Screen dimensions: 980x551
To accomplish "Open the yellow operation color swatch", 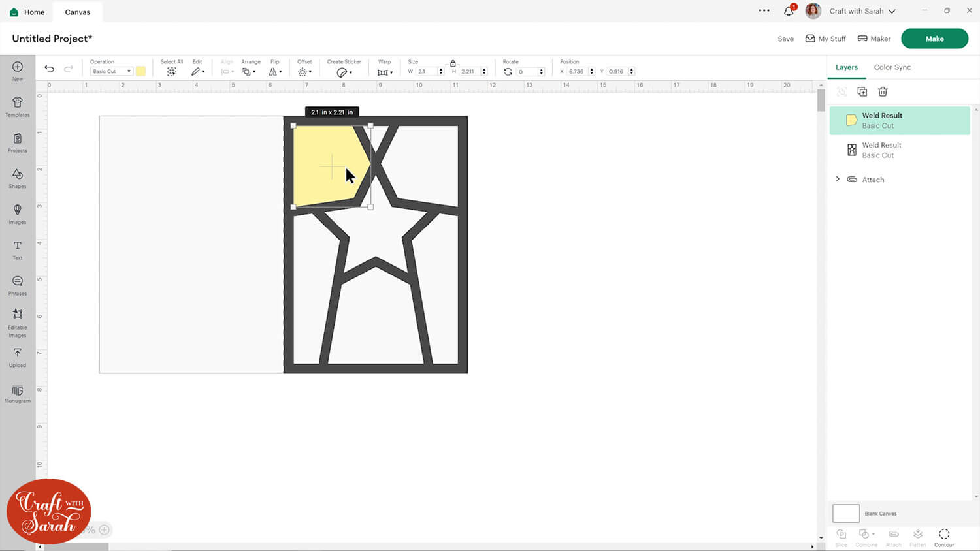I will [x=141, y=72].
